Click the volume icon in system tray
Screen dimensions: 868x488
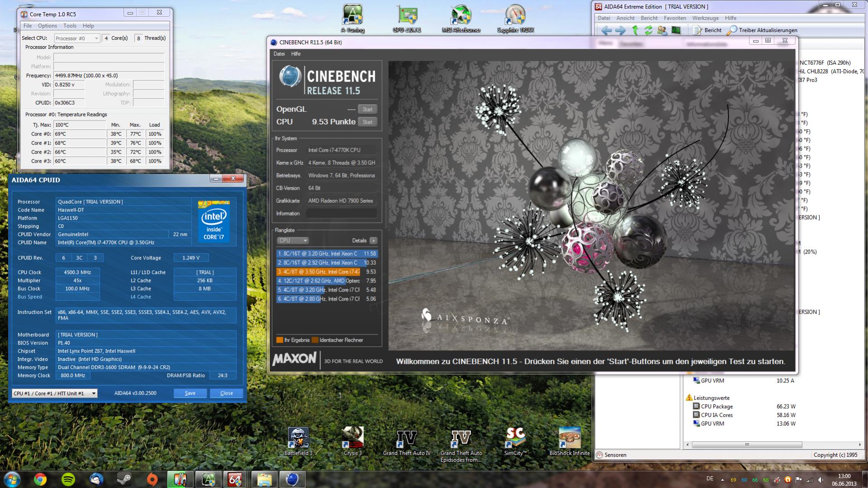tap(820, 480)
